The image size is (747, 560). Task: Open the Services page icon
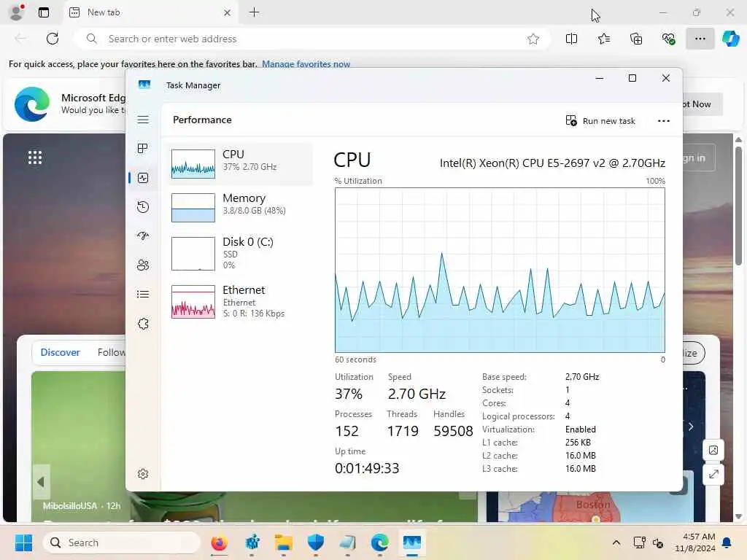(x=143, y=324)
